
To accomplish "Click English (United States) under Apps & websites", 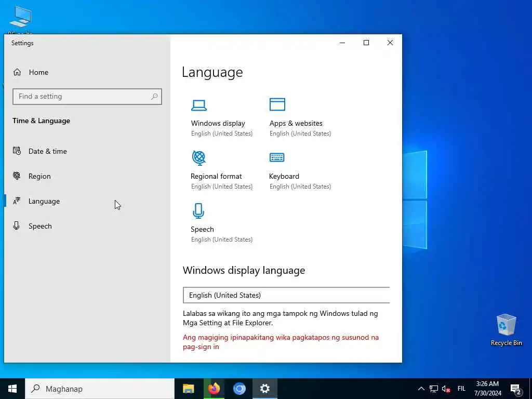I will 300,134.
